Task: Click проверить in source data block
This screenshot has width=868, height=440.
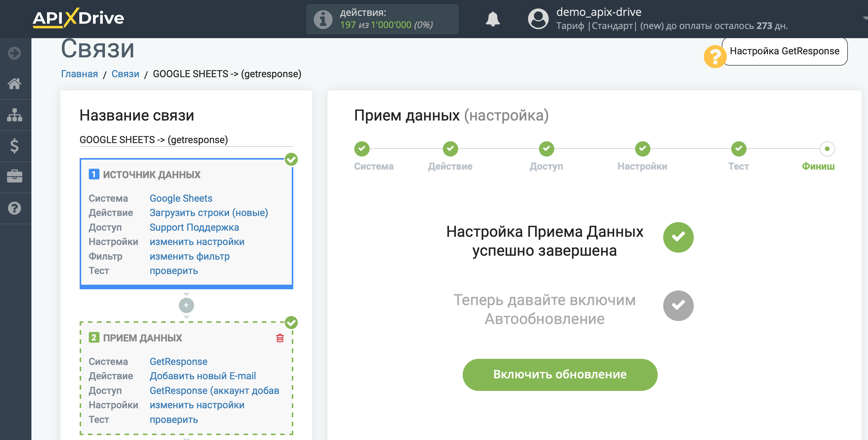Action: click(x=174, y=271)
